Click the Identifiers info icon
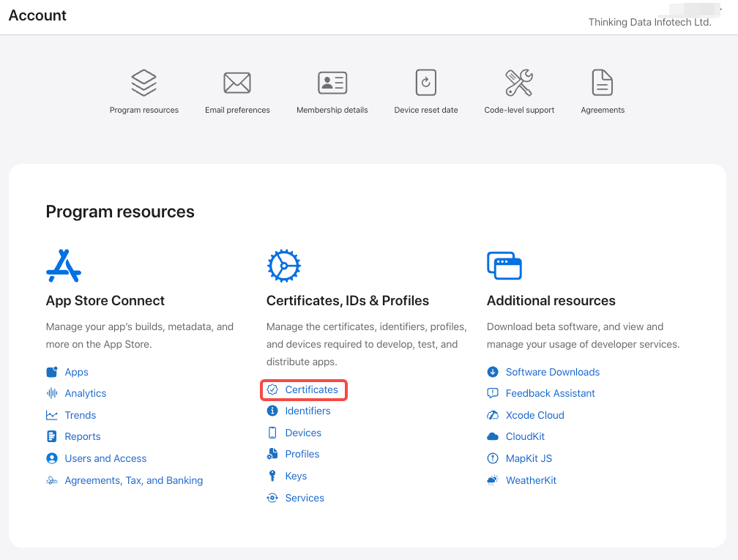Image resolution: width=738 pixels, height=560 pixels. 272,411
